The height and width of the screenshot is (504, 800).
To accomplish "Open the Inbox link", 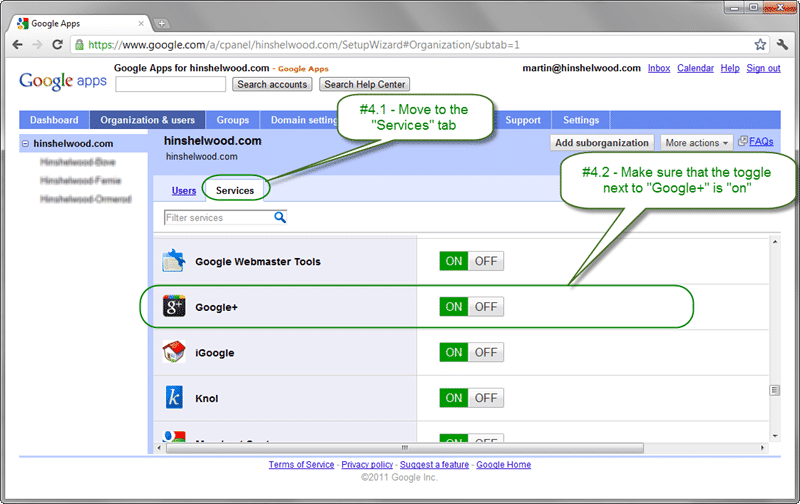I will [659, 68].
